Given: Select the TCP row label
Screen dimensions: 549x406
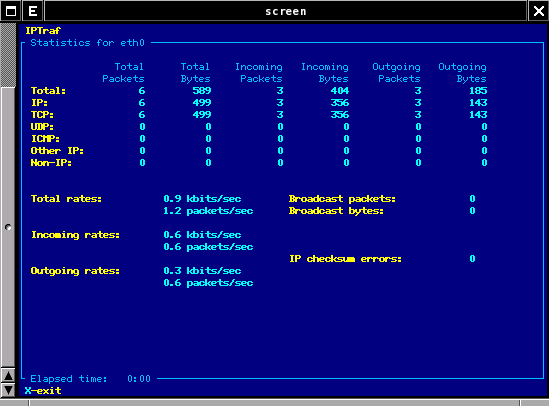Looking at the screenshot, I should (x=42, y=115).
